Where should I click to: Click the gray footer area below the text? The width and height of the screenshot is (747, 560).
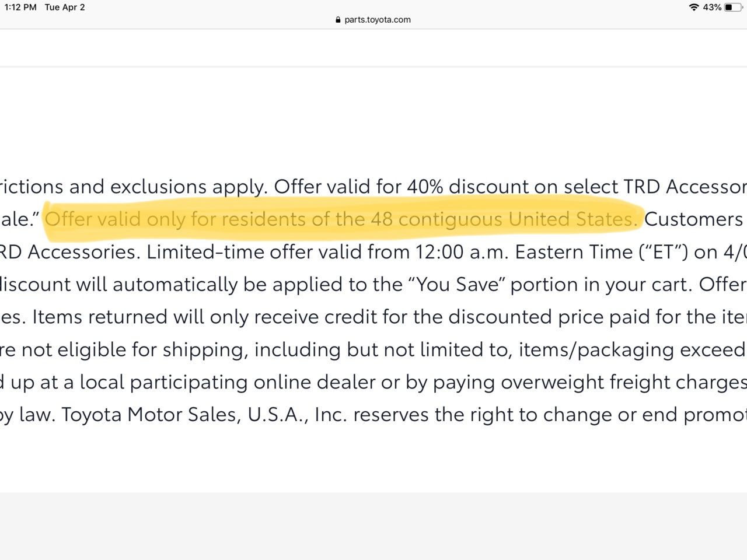[x=373, y=526]
